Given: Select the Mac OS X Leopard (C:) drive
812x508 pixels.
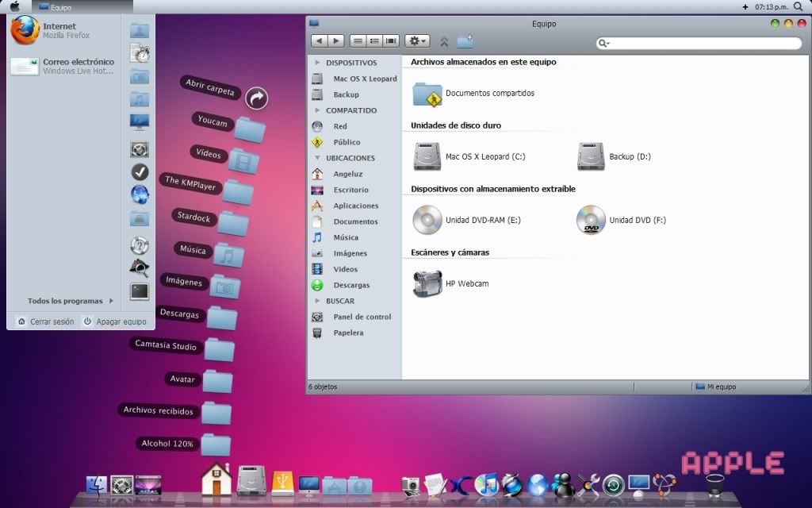Looking at the screenshot, I should pos(469,156).
